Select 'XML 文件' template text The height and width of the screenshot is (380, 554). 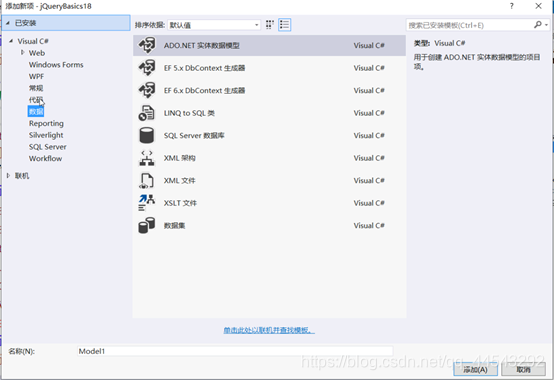[x=179, y=180]
